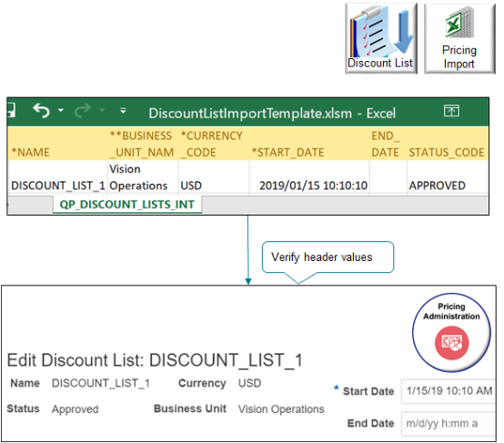
Task: Select the USD spreadsheet cell
Action: [x=214, y=177]
